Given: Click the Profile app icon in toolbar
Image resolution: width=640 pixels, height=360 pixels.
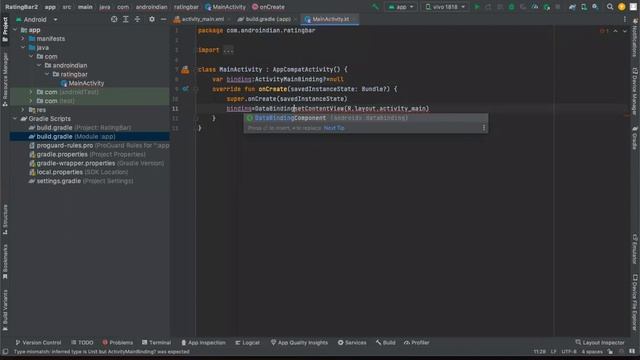Looking at the screenshot, I should [535, 7].
